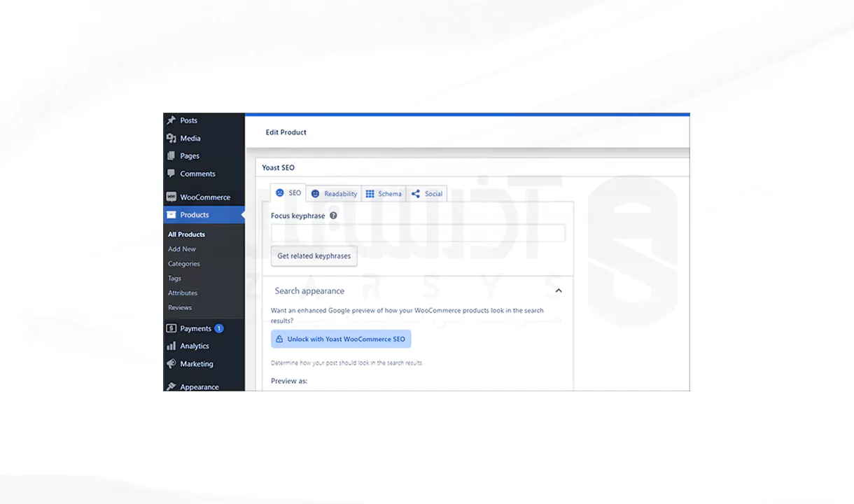The image size is (854, 504).
Task: Click the Search appearance heading
Action: click(x=309, y=291)
